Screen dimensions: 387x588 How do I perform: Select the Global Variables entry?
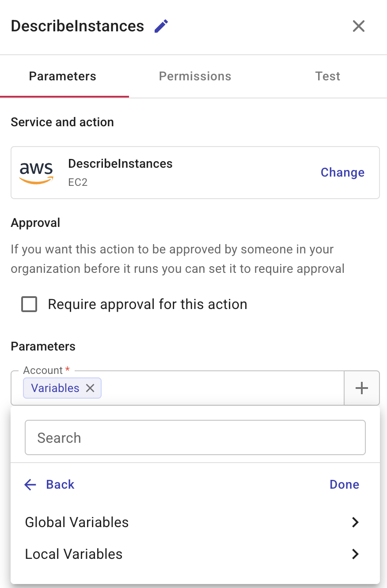pos(77,523)
